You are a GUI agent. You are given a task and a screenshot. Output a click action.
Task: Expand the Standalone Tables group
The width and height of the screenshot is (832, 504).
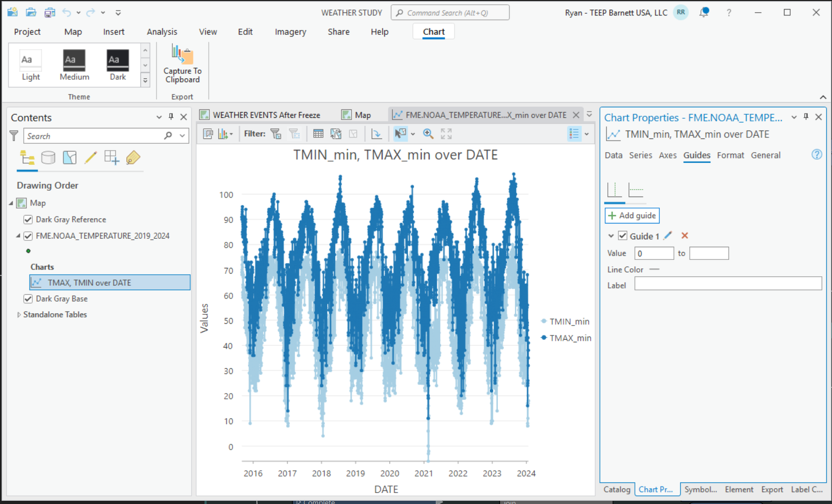coord(19,315)
